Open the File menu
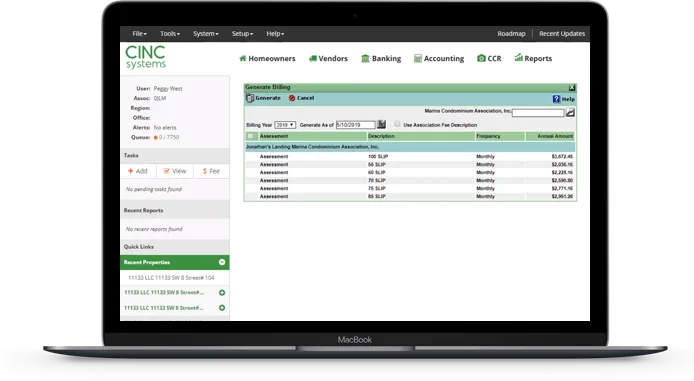The width and height of the screenshot is (694, 381). (139, 34)
